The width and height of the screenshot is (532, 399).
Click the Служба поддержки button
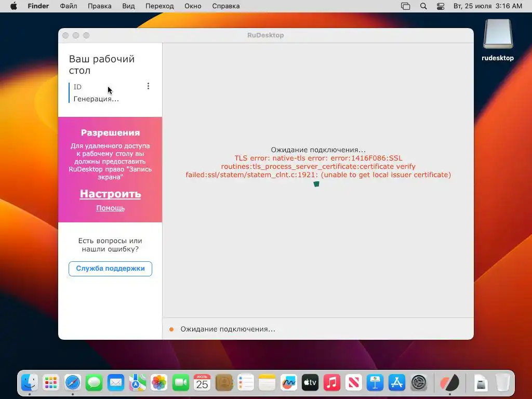tap(110, 269)
